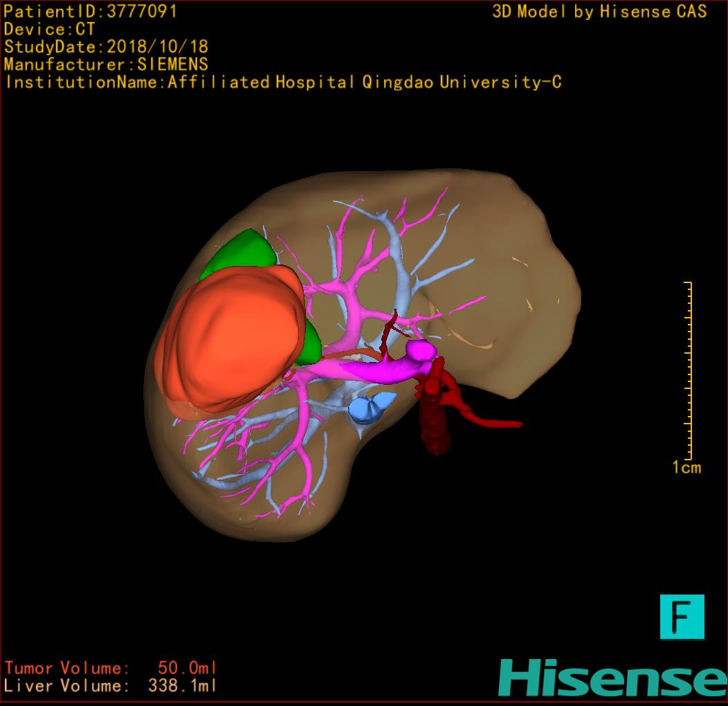Click the Device:CT label

[x=49, y=30]
